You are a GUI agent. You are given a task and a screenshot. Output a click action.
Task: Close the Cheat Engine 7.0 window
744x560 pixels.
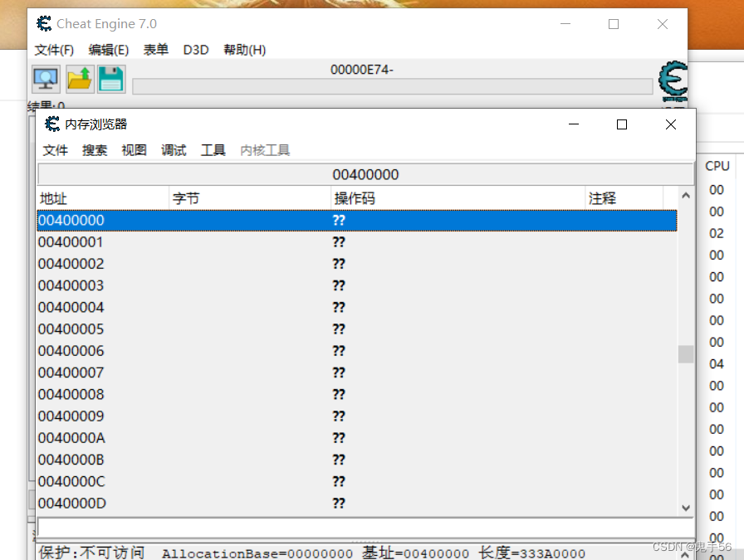point(663,24)
